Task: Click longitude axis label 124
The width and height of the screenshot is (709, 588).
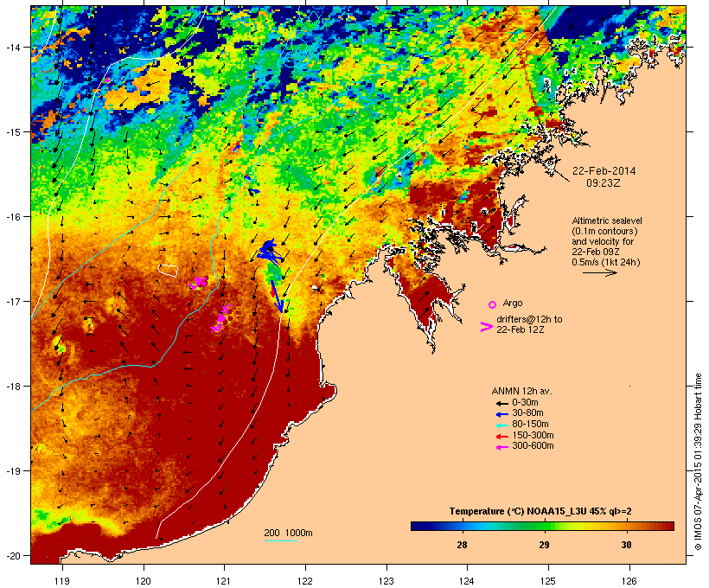Action: (x=467, y=581)
